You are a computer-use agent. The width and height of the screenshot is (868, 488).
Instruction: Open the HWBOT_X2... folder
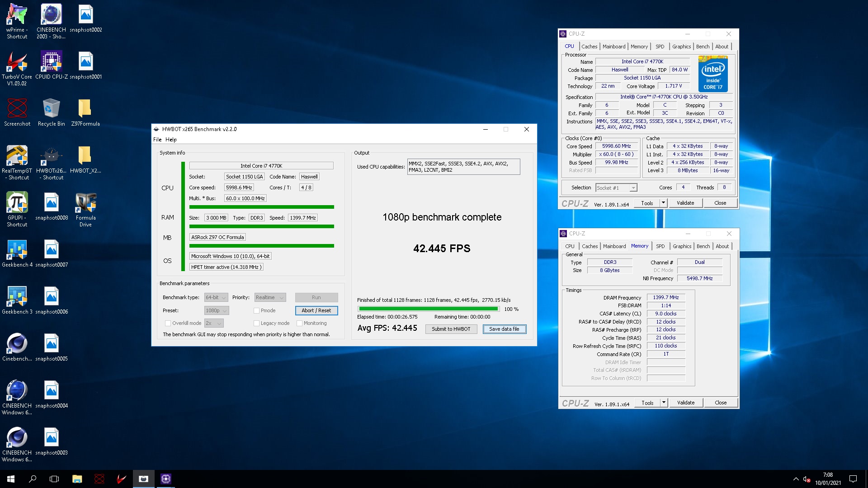[85, 160]
